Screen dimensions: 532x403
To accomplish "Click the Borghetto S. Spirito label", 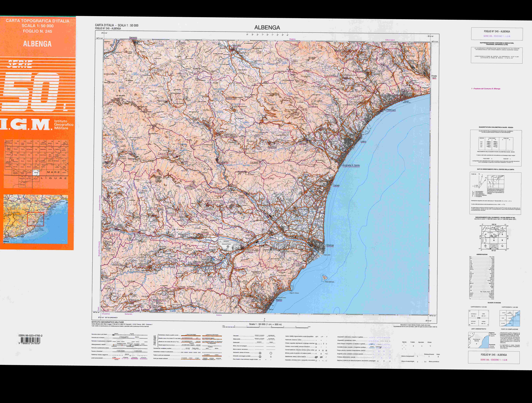I will pyautogui.click(x=351, y=165).
